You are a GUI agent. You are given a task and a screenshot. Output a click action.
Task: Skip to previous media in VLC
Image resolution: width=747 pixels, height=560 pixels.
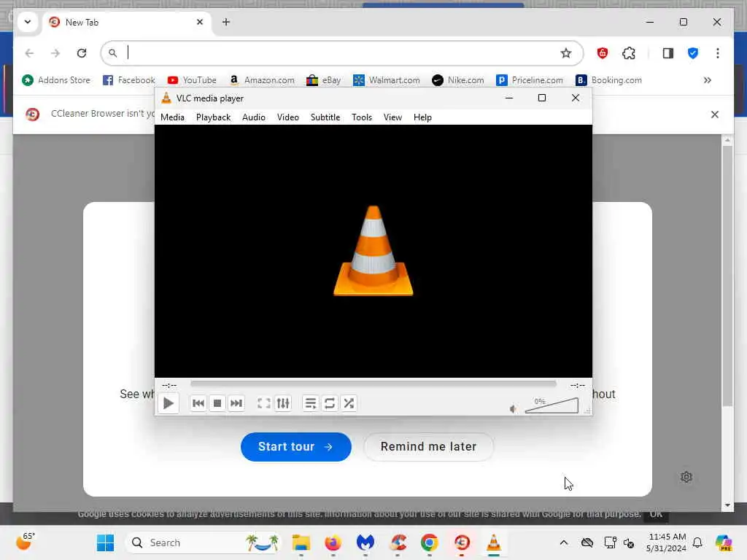[x=198, y=403]
